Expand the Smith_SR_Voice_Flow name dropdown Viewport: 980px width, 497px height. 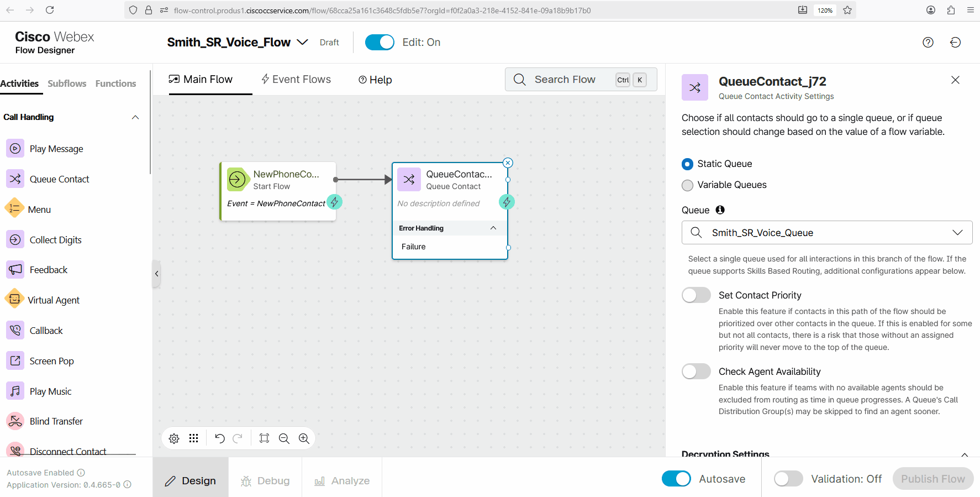pos(302,43)
